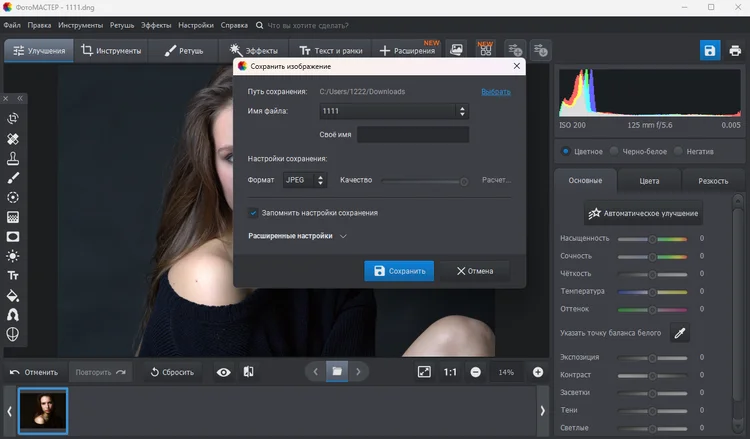The image size is (750, 439).
Task: Select 'Негатив' radio button
Action: [x=678, y=151]
